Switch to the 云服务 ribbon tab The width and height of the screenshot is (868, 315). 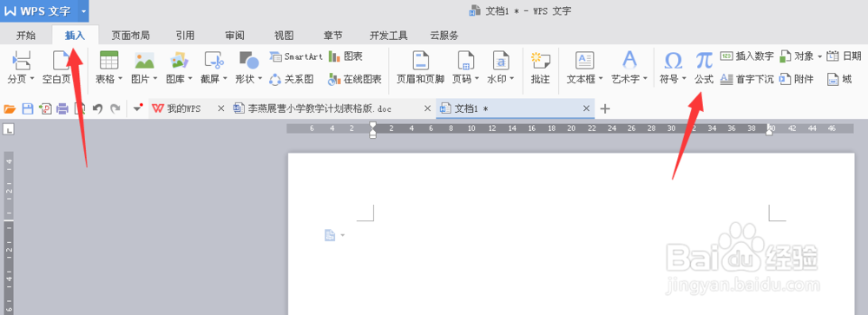click(444, 36)
